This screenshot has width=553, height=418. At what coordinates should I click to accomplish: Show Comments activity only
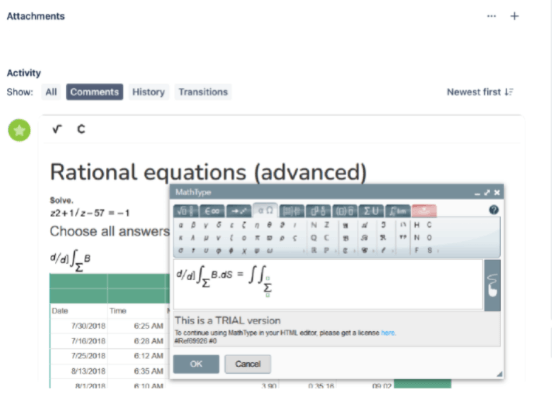pyautogui.click(x=95, y=92)
